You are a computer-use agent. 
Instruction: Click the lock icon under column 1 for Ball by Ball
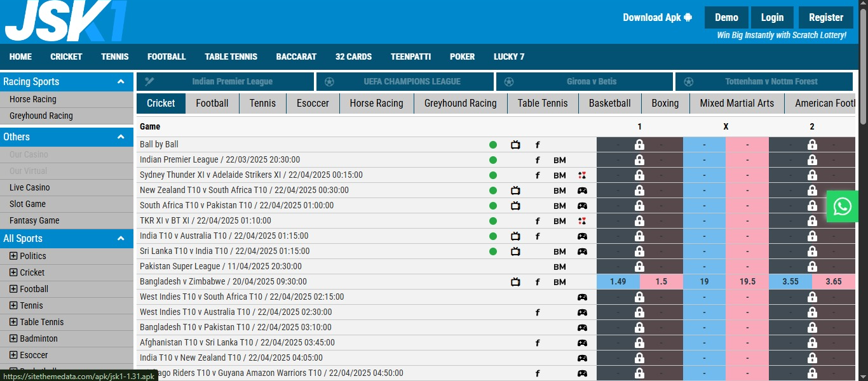coord(639,145)
